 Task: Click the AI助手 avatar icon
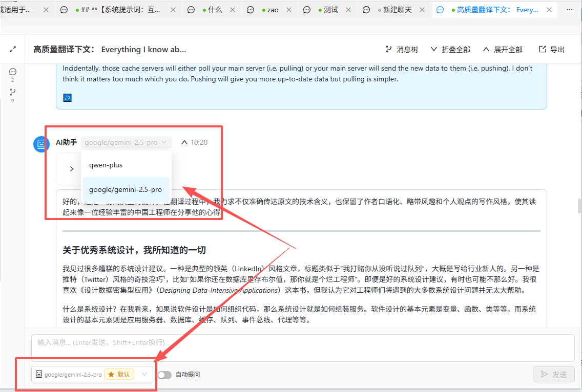(41, 144)
